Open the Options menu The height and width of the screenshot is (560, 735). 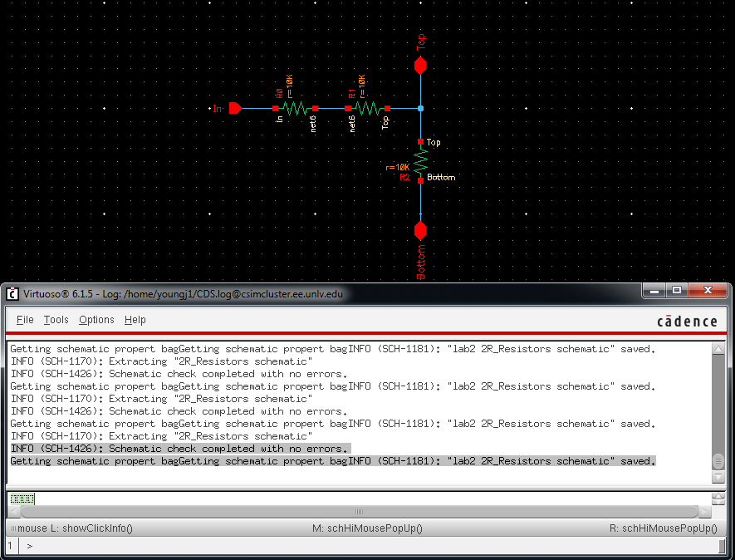click(x=96, y=320)
